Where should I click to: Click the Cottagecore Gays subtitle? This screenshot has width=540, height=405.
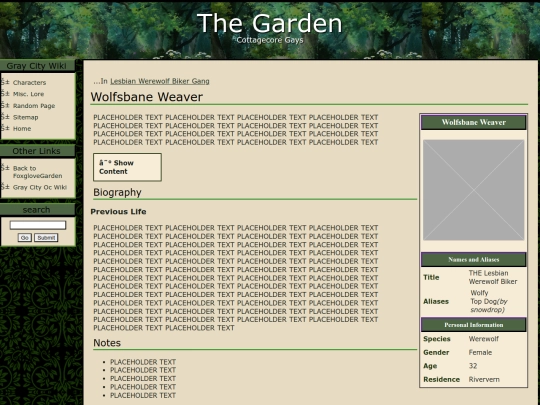coord(270,40)
